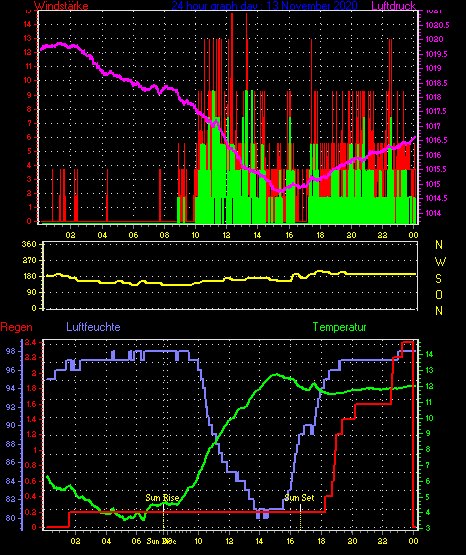466x555 pixels.
Task: Click the 1018 pressure axis value
Action: 433,97
